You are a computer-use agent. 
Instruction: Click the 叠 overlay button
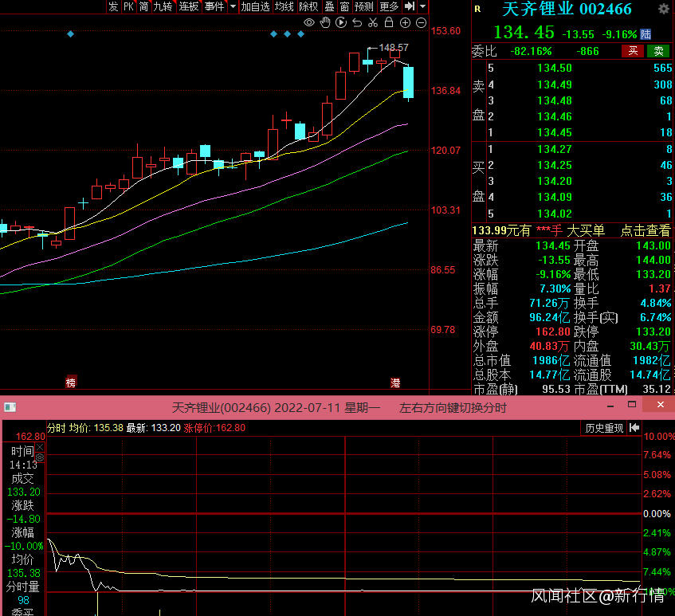click(329, 6)
